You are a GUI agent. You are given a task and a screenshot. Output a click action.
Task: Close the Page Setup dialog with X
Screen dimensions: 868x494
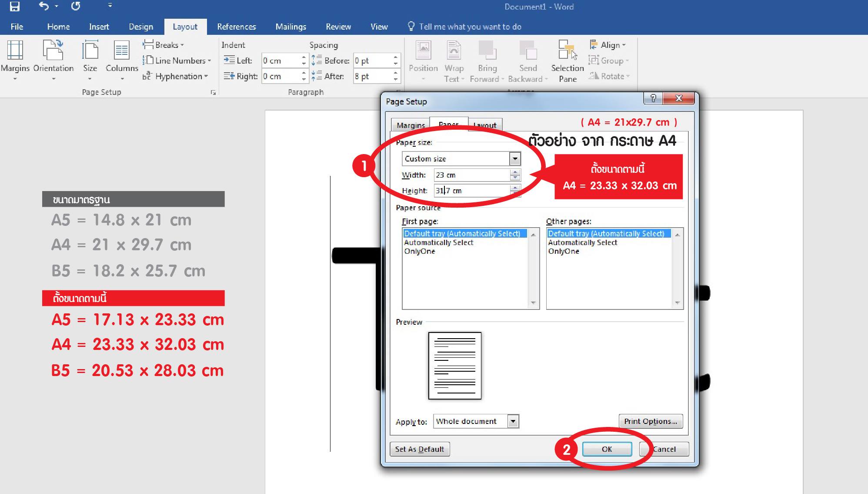[678, 98]
